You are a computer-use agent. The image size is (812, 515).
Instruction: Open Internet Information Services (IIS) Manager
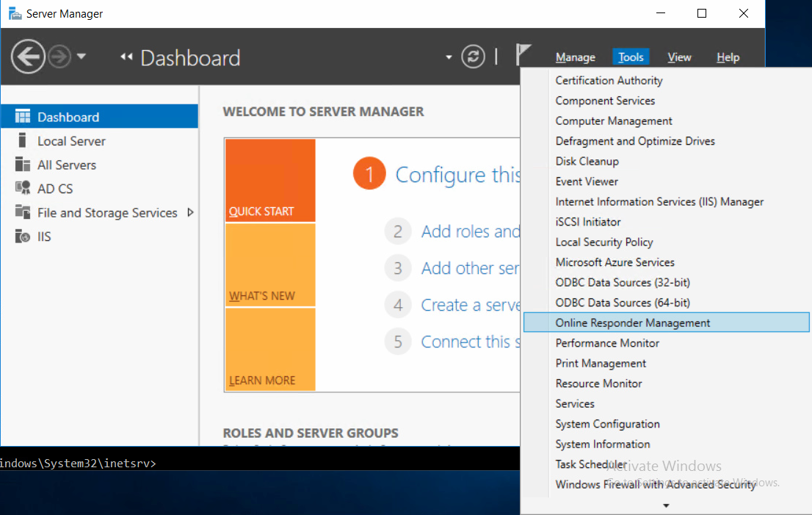click(659, 201)
